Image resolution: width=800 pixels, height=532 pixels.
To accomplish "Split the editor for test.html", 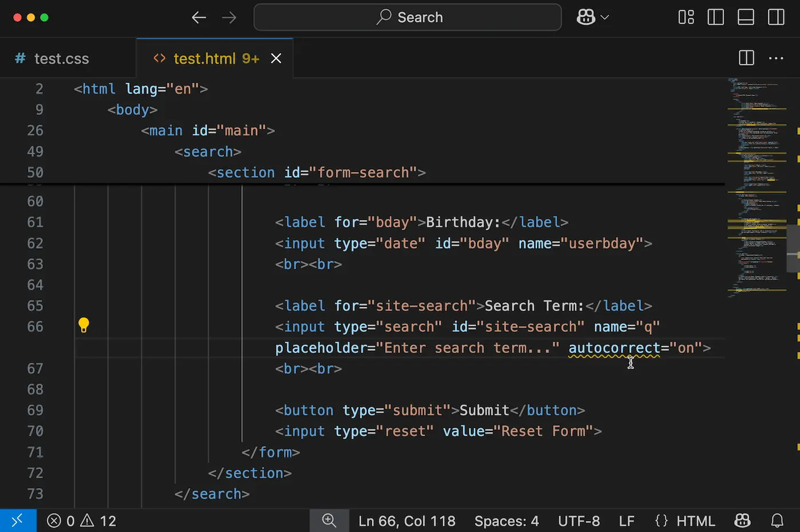I will (746, 58).
